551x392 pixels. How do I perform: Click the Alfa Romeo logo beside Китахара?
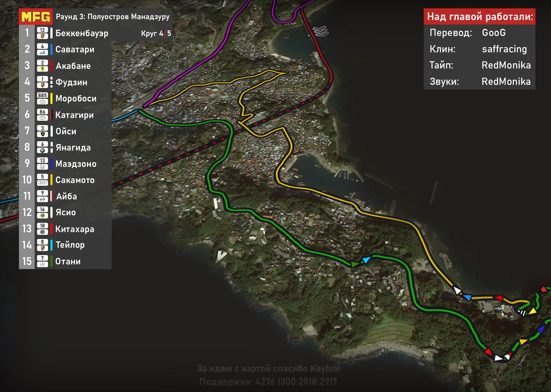(x=42, y=232)
